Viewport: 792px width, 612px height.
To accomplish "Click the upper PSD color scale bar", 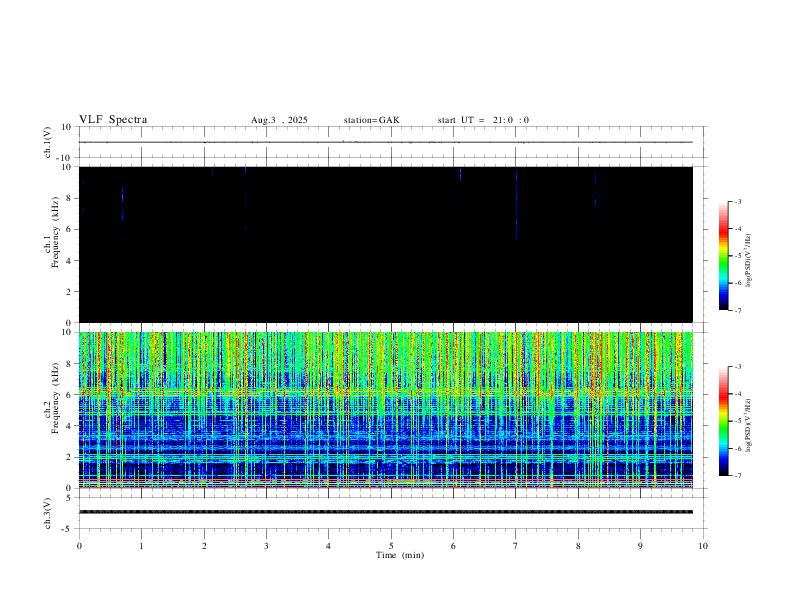I will pos(724,256).
